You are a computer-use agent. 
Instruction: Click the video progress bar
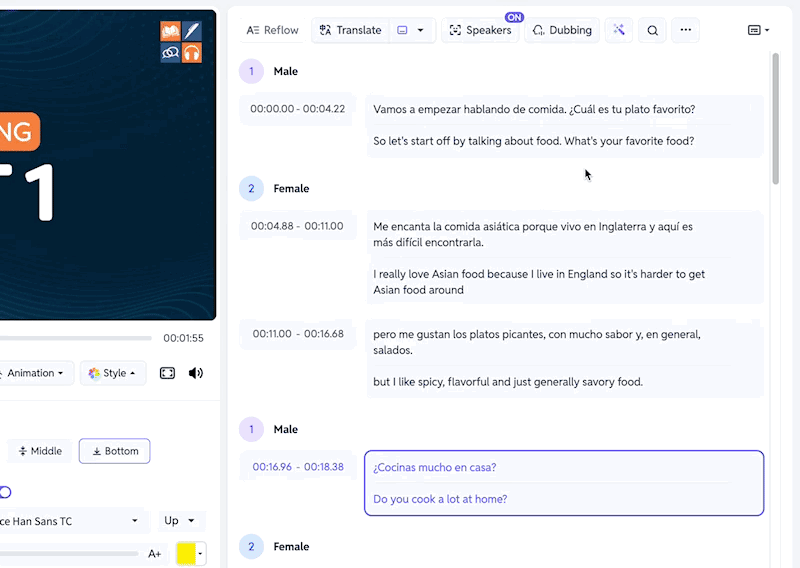[76, 338]
